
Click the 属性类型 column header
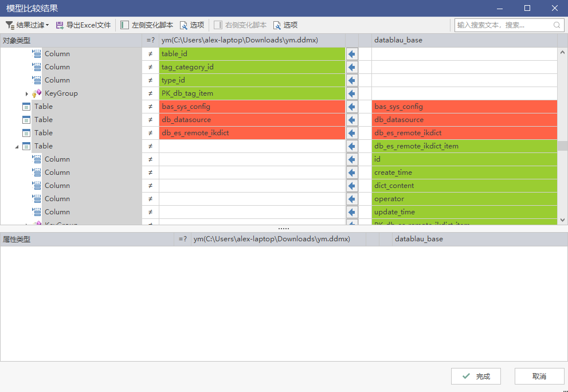(87, 239)
